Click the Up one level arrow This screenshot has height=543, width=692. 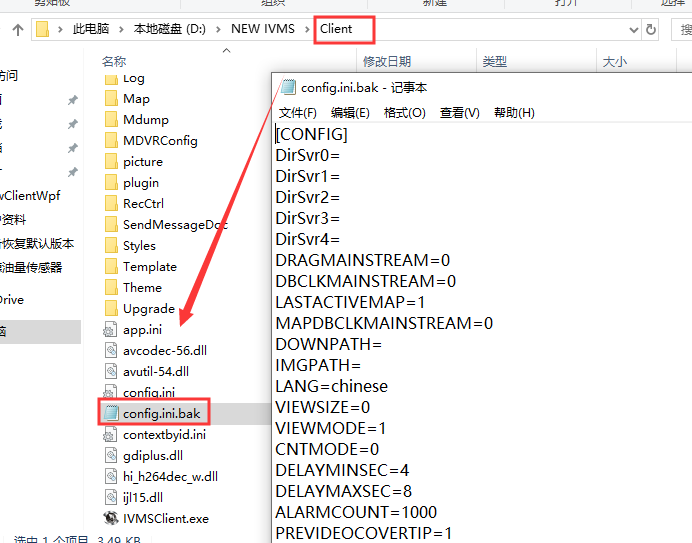click(x=18, y=30)
